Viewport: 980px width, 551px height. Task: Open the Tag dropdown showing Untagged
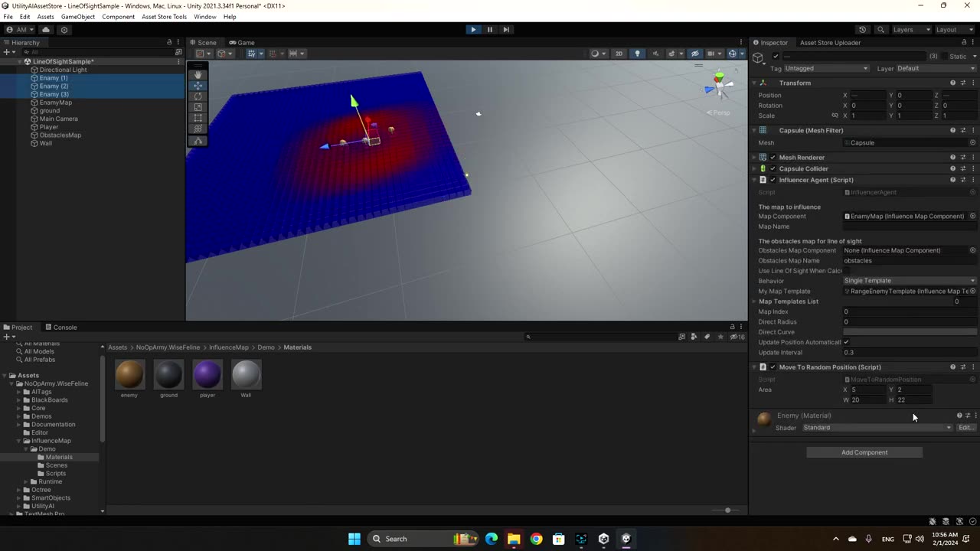click(x=827, y=68)
